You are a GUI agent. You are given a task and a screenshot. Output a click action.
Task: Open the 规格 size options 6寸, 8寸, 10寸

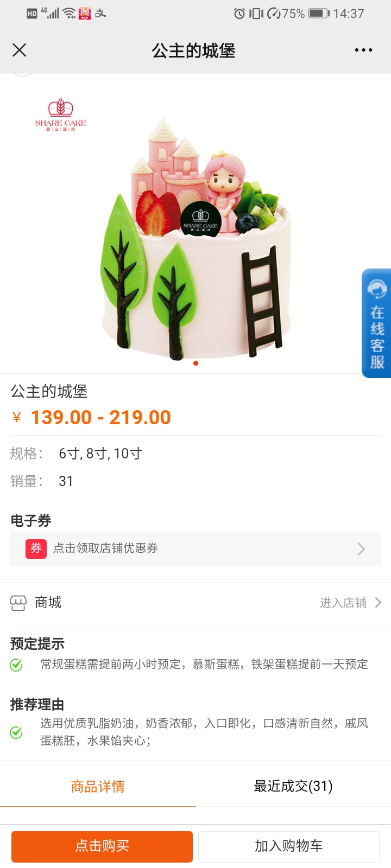(x=100, y=454)
